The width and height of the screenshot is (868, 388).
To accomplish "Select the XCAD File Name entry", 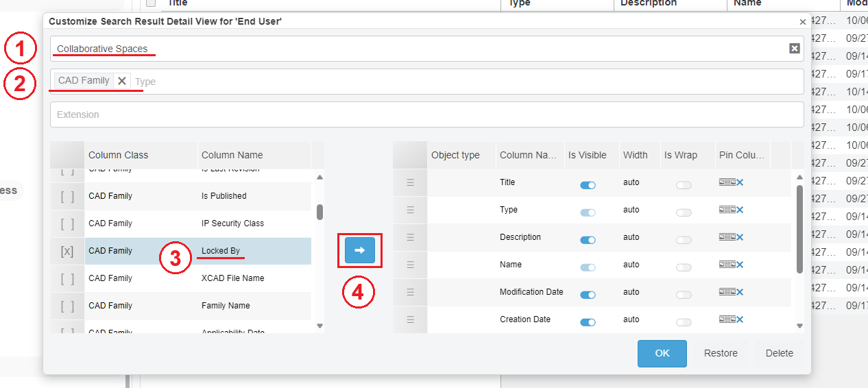I will pyautogui.click(x=232, y=278).
